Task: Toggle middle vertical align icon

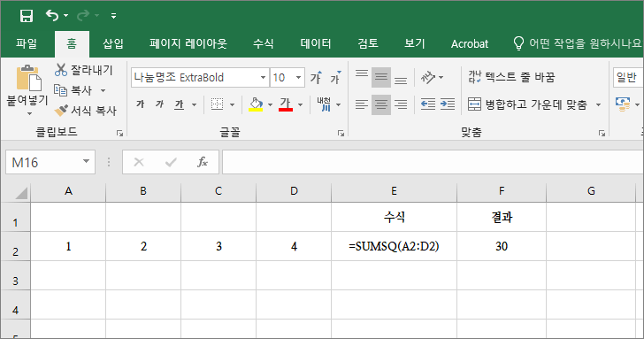Action: 381,77
